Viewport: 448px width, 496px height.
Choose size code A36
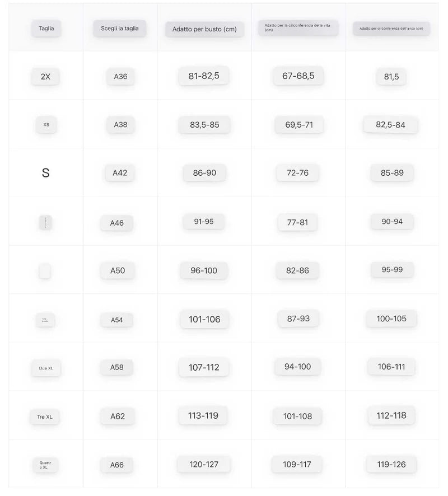(x=120, y=77)
